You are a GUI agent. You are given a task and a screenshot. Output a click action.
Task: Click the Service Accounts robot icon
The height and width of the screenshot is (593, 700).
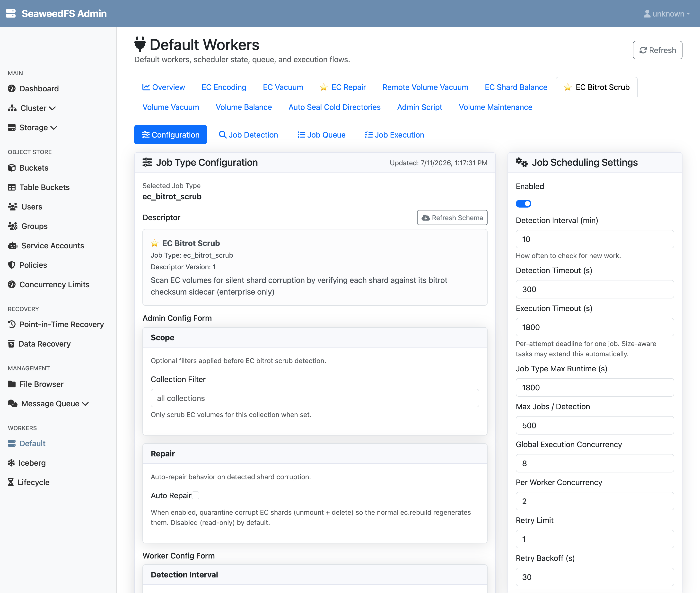click(13, 246)
